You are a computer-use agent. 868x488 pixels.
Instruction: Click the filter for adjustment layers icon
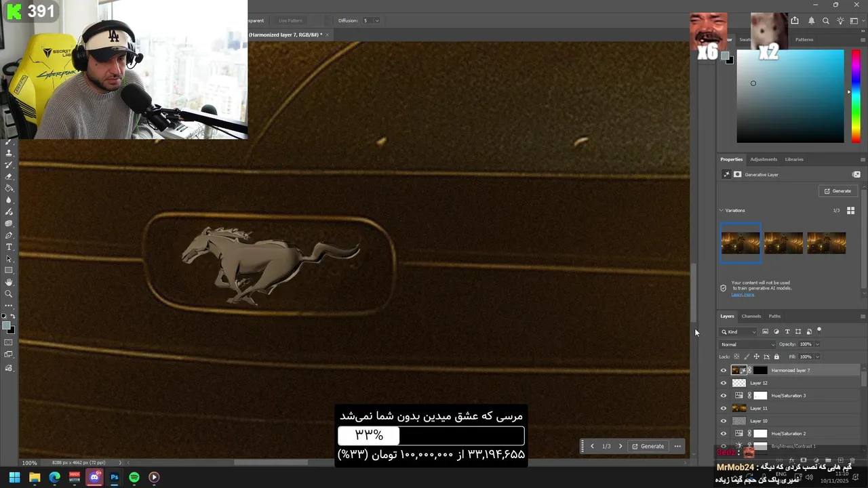click(776, 331)
